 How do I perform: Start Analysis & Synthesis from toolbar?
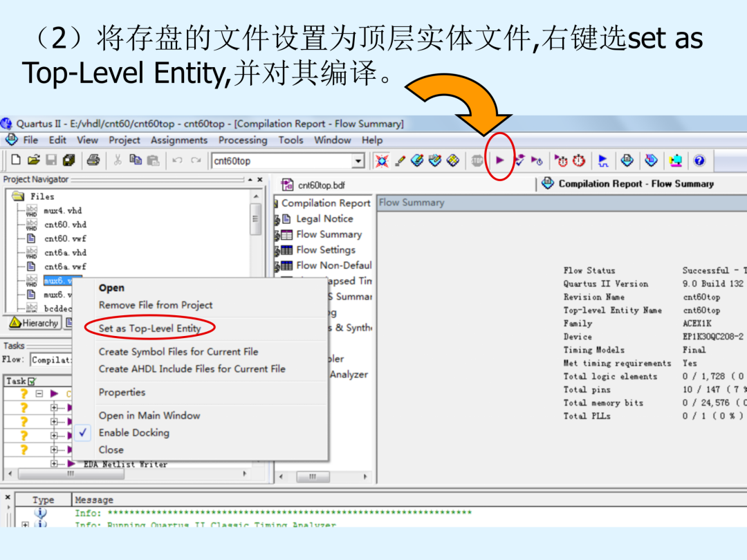click(x=519, y=160)
